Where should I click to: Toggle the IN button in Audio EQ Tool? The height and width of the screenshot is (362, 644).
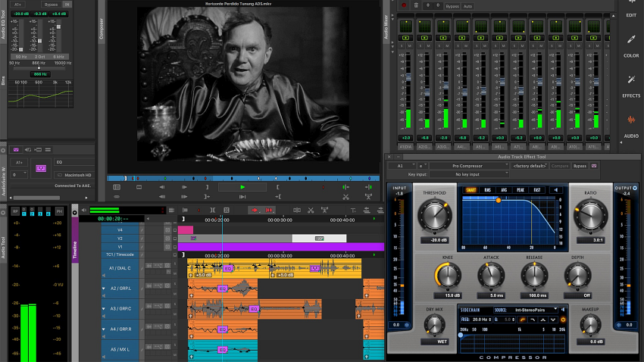[x=67, y=5]
